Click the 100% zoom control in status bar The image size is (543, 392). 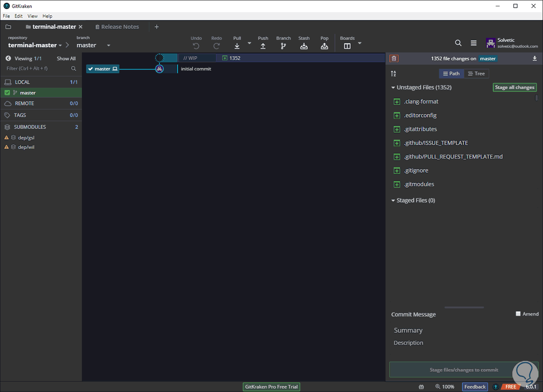(445, 387)
